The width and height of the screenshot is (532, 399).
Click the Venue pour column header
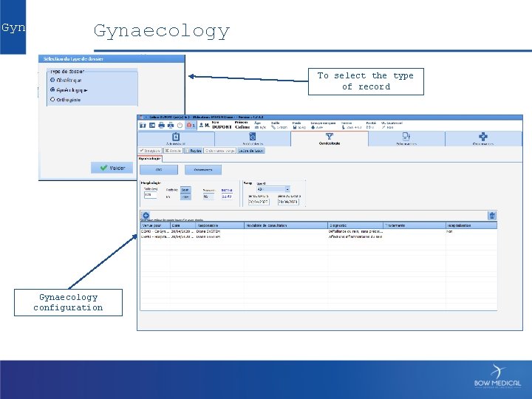pyautogui.click(x=155, y=225)
